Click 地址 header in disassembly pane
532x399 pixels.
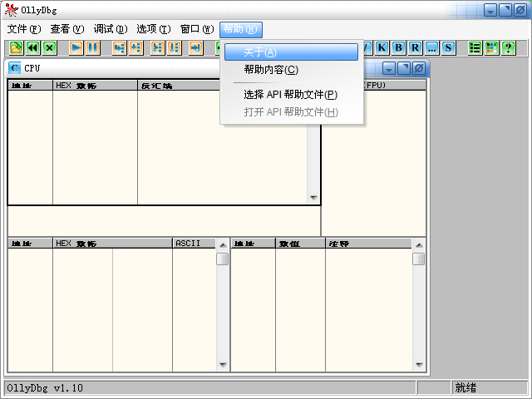pyautogui.click(x=30, y=85)
